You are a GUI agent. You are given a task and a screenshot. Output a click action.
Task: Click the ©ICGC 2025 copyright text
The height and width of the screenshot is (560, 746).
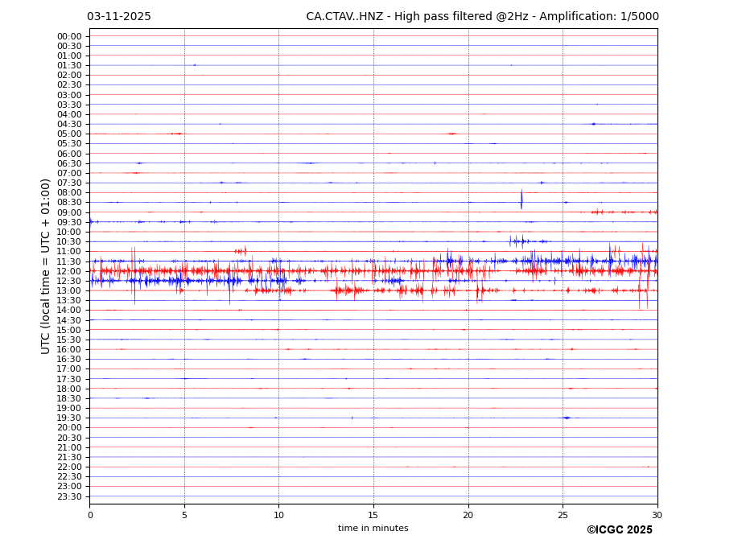tap(619, 529)
